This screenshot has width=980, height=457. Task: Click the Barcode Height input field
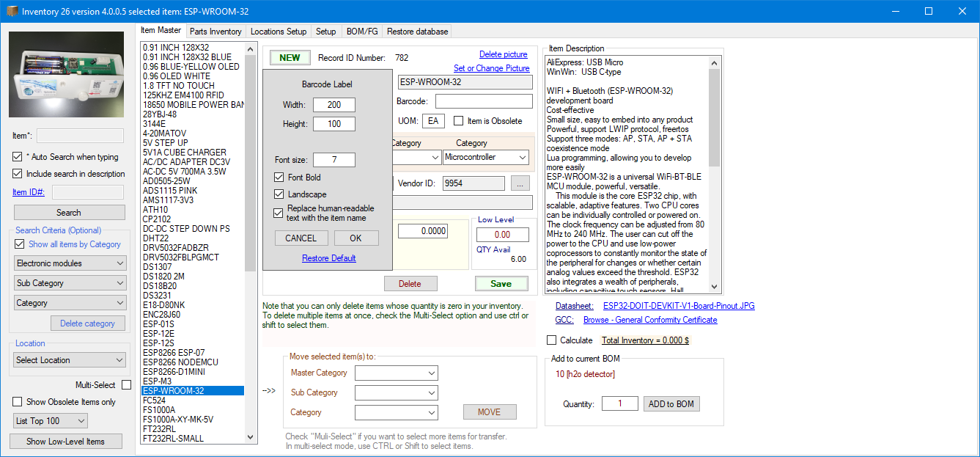coord(334,124)
